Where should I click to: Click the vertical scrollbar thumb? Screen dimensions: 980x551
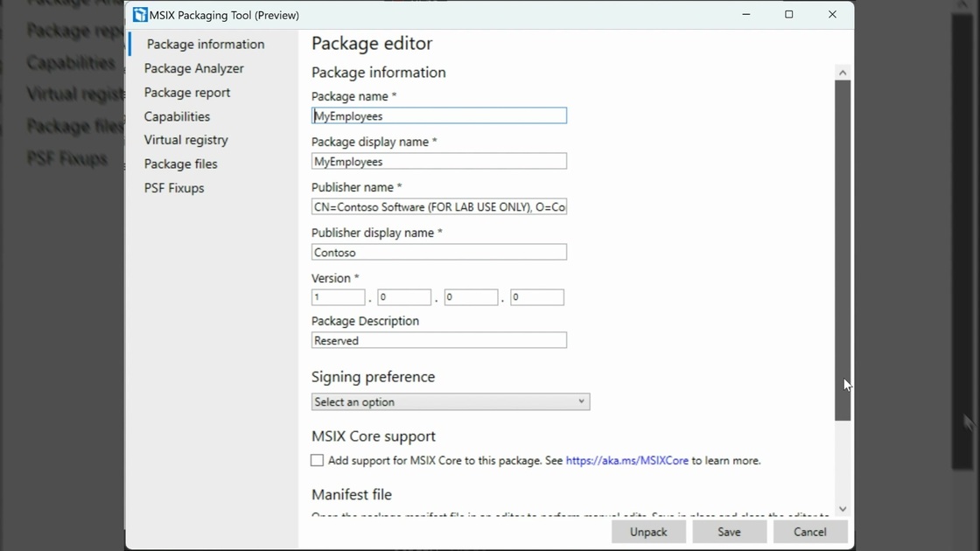pyautogui.click(x=843, y=249)
